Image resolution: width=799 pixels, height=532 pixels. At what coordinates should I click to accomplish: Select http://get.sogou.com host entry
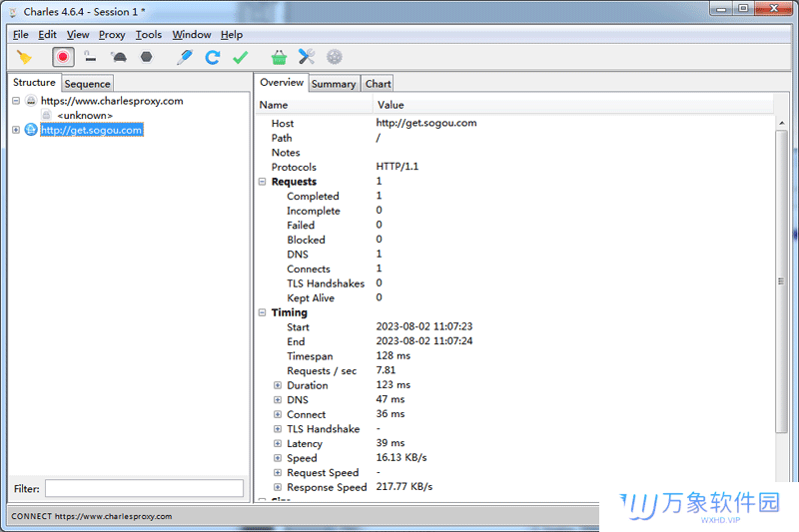92,130
